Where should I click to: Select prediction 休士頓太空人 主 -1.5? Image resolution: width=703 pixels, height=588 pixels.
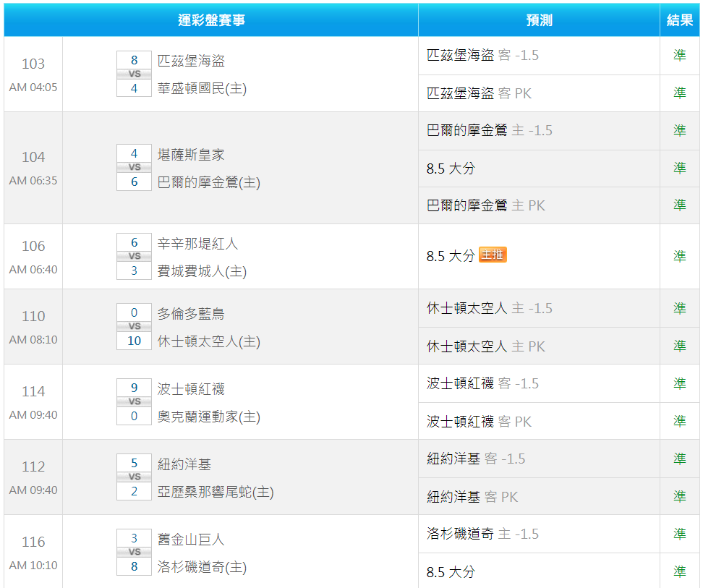490,308
